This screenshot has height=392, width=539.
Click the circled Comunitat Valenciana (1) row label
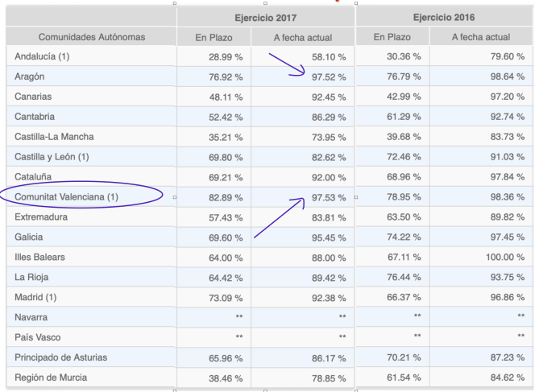66,197
